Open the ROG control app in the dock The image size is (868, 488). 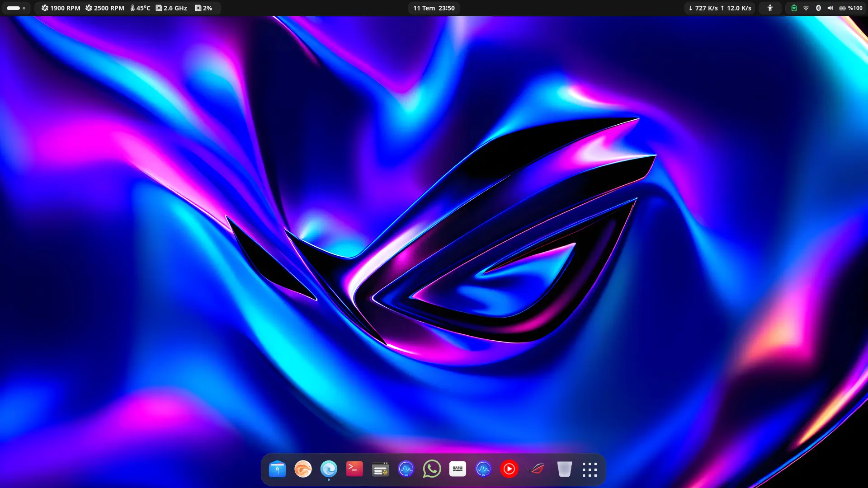pyautogui.click(x=537, y=469)
